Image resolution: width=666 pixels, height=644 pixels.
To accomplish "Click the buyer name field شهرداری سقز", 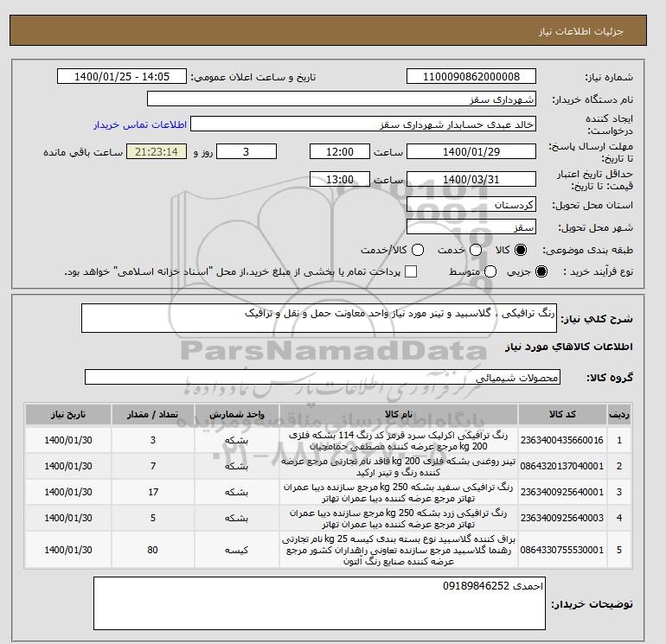I will click(x=342, y=99).
